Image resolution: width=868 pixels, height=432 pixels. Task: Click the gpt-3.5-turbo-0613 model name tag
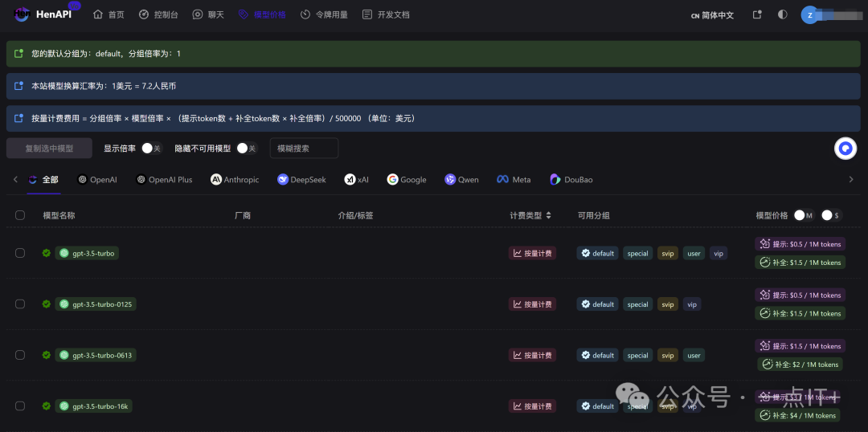(x=95, y=355)
